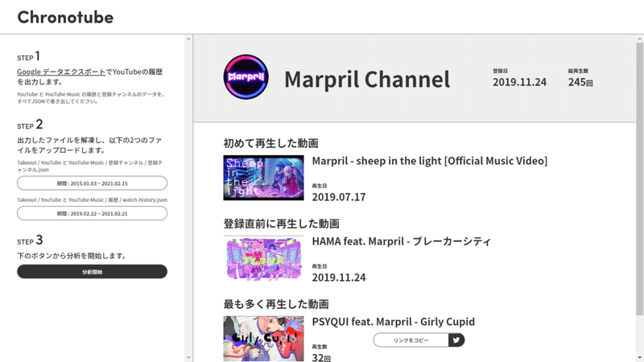Screen dimensions: 644x362
Task: Click the Twitter share icon button
Action: 456,339
